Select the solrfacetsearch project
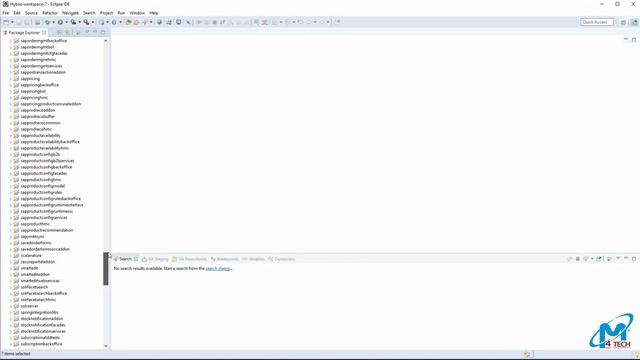 click(34, 287)
